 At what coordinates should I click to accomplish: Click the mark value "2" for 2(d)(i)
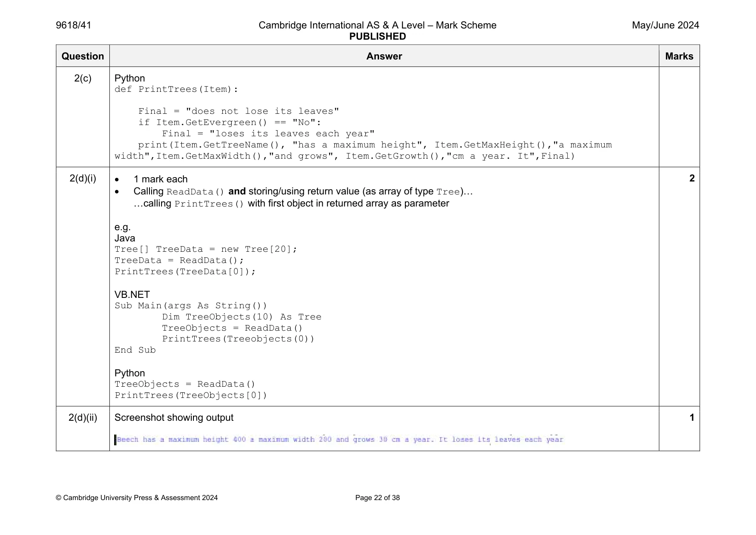tap(692, 178)
